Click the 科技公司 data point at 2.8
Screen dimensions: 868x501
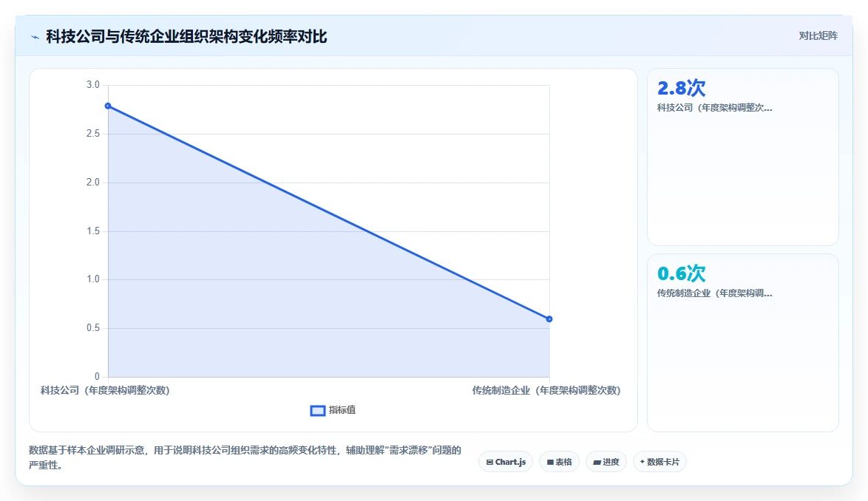[x=108, y=106]
